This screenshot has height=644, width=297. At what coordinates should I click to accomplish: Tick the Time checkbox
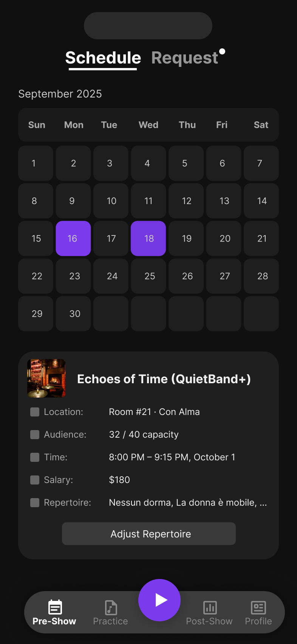coord(35,457)
